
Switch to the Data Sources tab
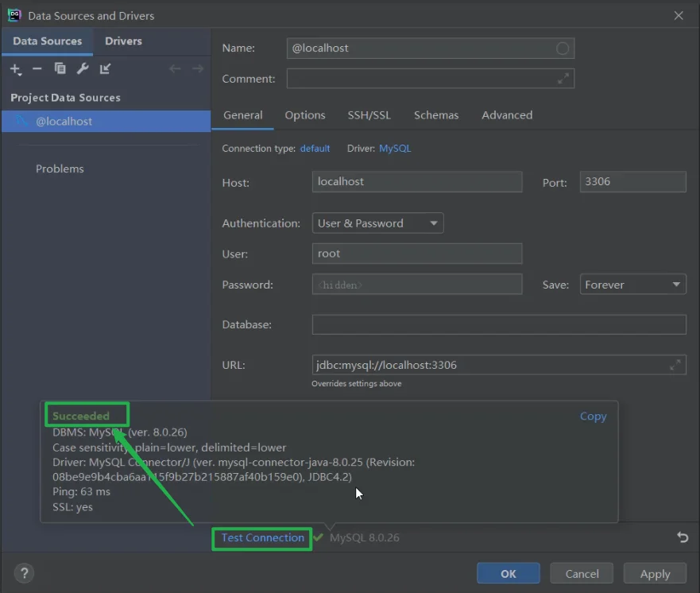pos(48,41)
